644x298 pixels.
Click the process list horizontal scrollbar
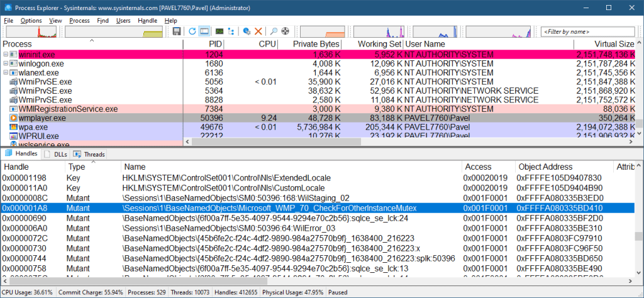point(276,141)
